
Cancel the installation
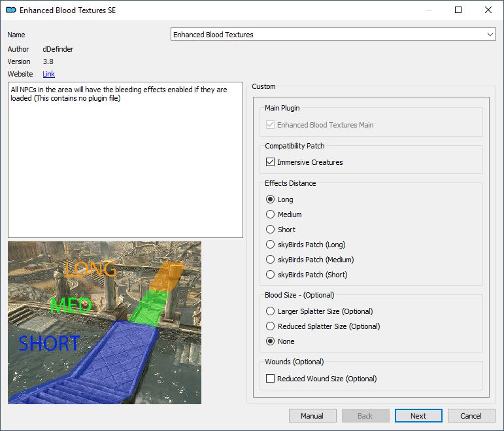click(x=471, y=416)
